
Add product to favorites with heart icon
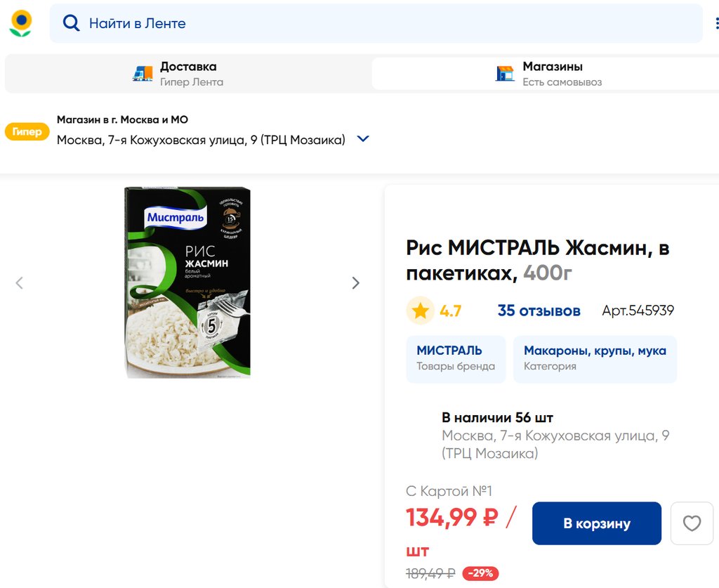[x=692, y=523]
